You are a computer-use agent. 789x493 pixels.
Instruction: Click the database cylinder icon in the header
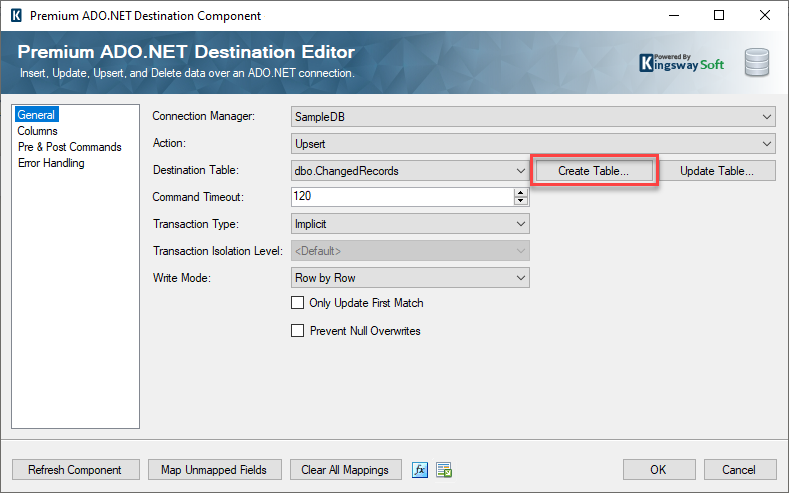click(x=757, y=62)
